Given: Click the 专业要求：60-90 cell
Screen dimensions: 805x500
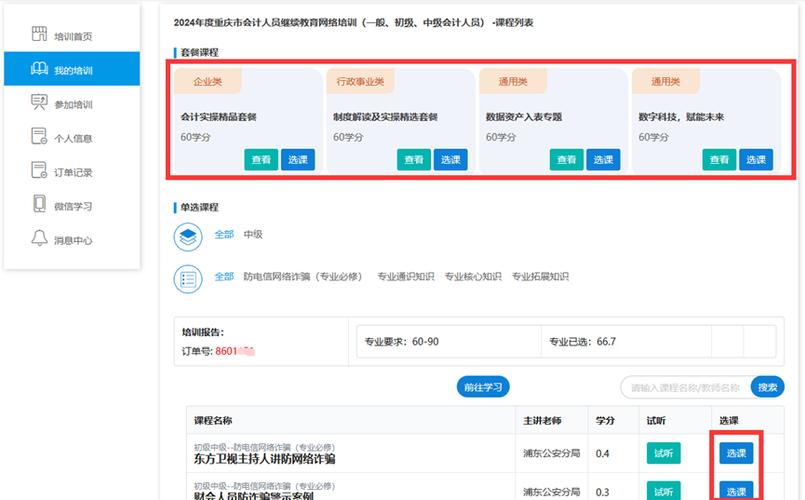Looking at the screenshot, I should [449, 341].
